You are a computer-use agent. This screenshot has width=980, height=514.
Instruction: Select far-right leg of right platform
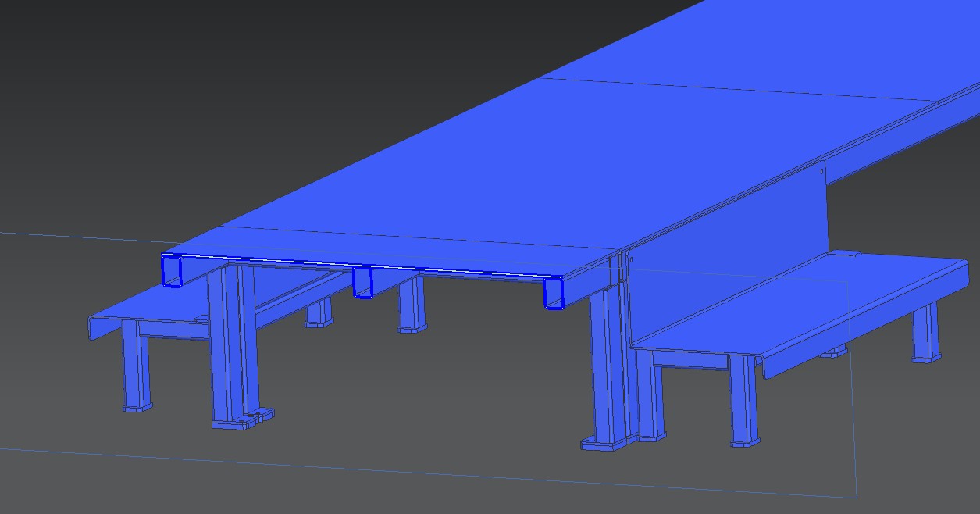click(x=925, y=332)
